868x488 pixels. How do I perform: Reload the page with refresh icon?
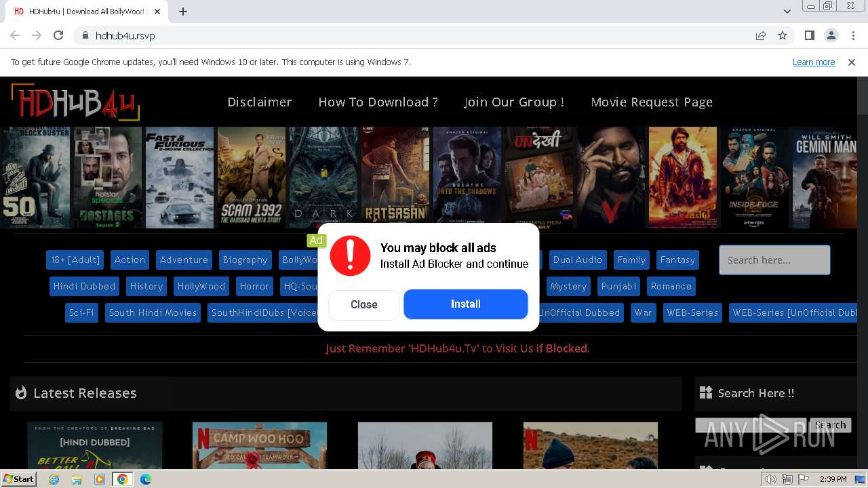point(58,35)
